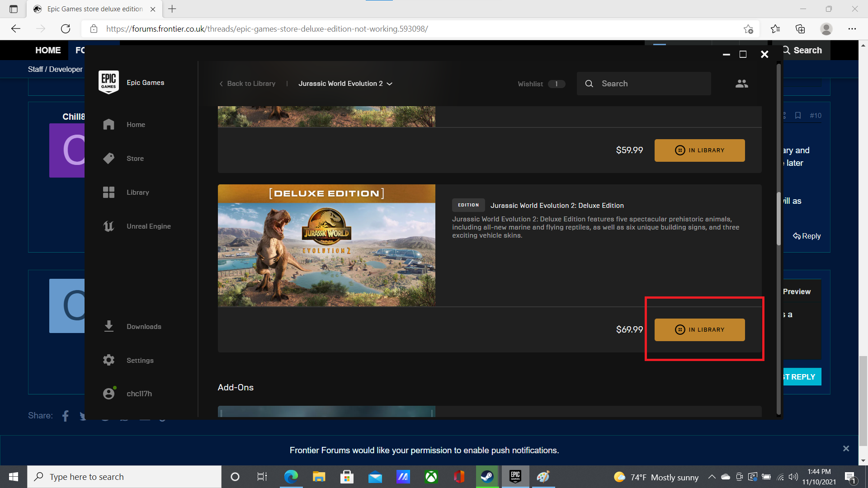This screenshot has width=868, height=488.
Task: Open Epic Games launcher taskbar icon
Action: tap(515, 477)
